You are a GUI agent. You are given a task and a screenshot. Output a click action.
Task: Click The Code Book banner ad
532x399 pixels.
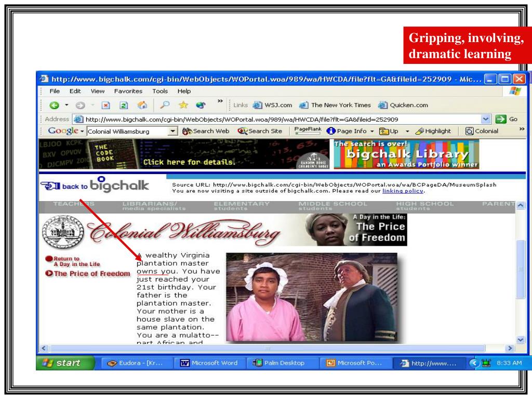click(184, 154)
